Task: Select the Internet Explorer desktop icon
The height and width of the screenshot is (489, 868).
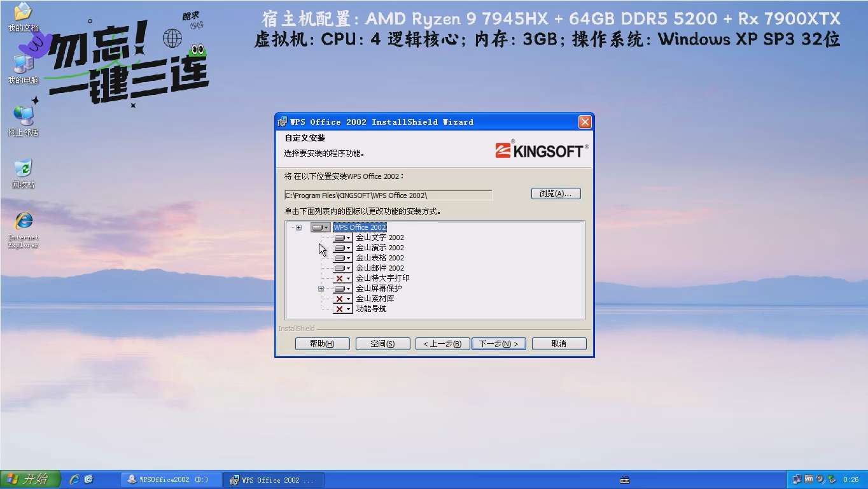Action: (23, 229)
